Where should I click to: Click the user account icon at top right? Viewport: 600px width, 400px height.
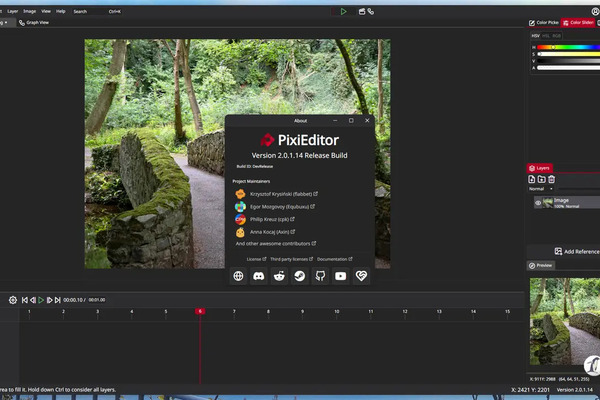click(x=596, y=11)
